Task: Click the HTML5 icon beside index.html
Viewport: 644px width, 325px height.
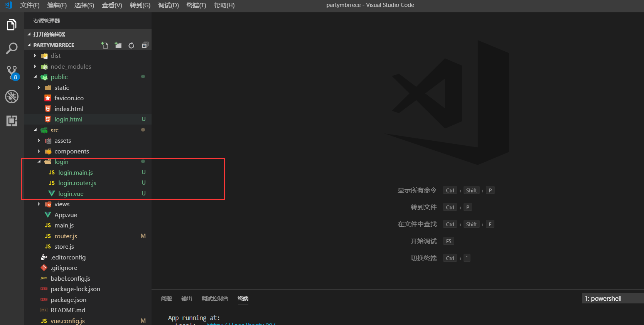Action: 48,109
